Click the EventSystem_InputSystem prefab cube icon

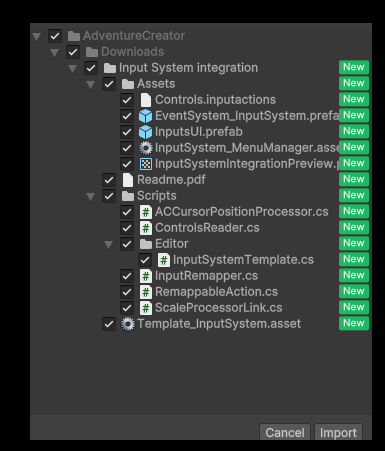145,116
